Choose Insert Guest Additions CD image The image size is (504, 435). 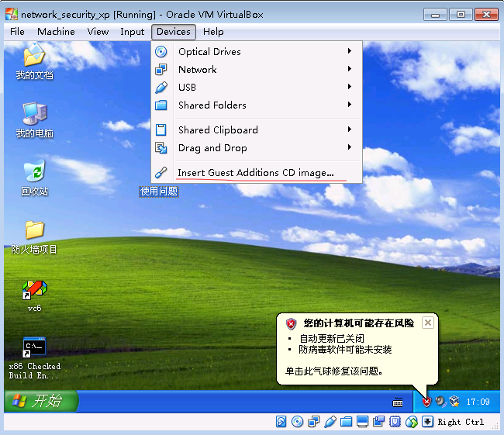coord(257,173)
